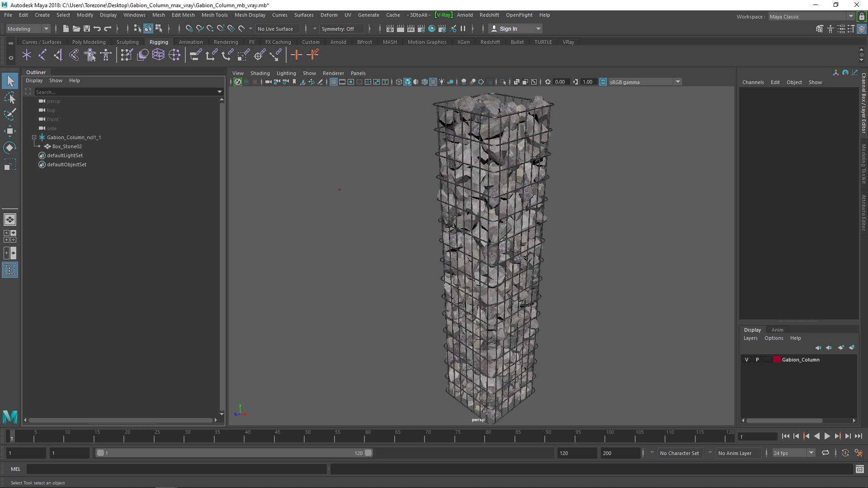
Task: Open the 24 fps dropdown
Action: [x=793, y=453]
